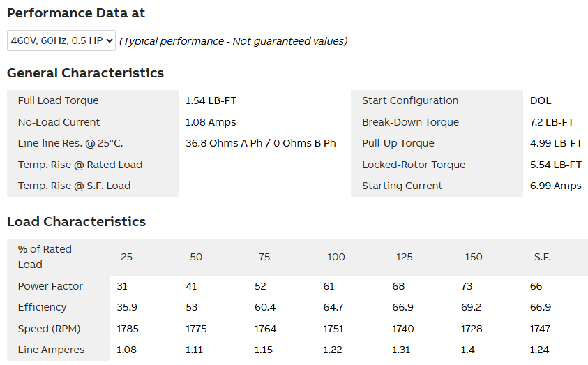Viewport: 588px width, 365px height.
Task: Click the General Characteristics heading
Action: pyautogui.click(x=85, y=73)
